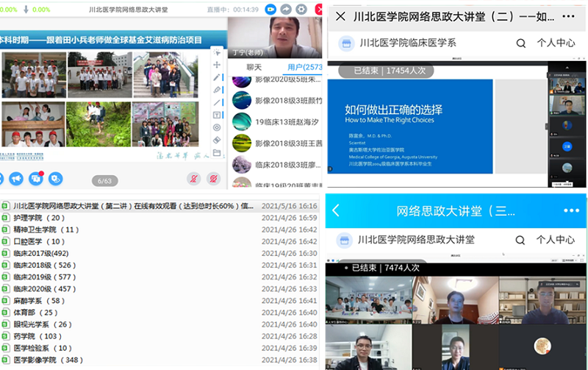Switch to the 聊天 tab
Screen dimensions: 588x370
coord(254,67)
